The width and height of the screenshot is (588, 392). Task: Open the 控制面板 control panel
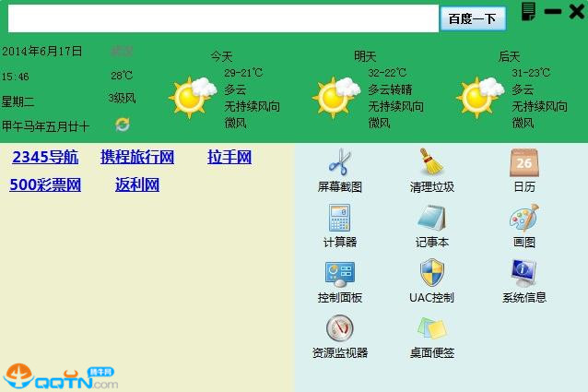[x=339, y=274]
